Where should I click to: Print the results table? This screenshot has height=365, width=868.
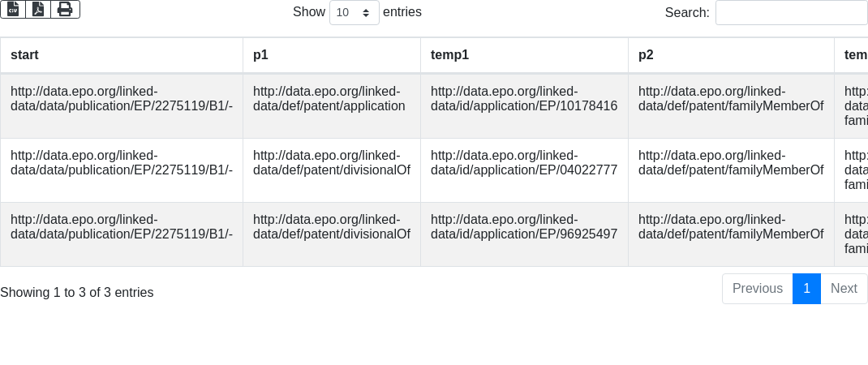tap(65, 9)
